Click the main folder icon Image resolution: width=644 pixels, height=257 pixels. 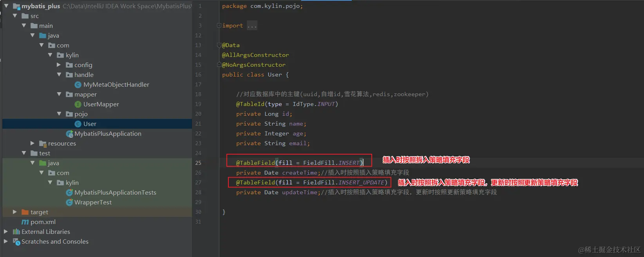click(34, 26)
